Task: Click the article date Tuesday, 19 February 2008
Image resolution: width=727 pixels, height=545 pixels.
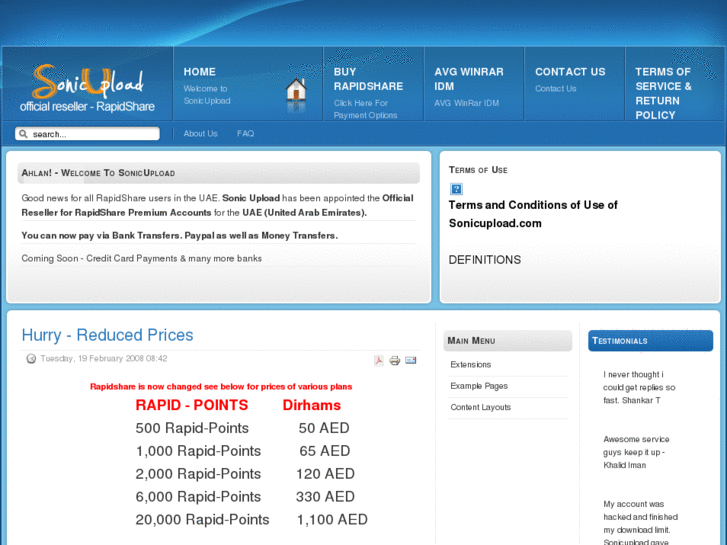Action: pyautogui.click(x=103, y=359)
